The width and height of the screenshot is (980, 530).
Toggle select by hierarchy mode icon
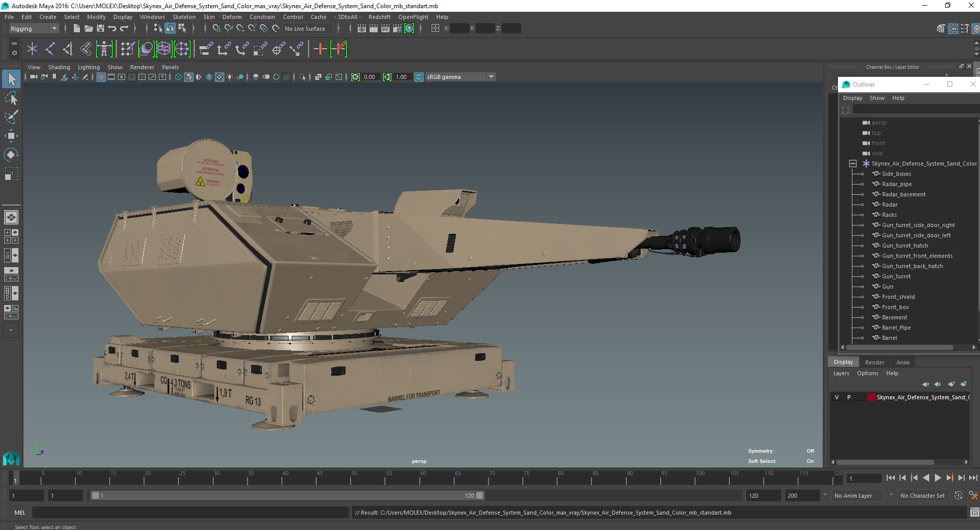[x=158, y=29]
